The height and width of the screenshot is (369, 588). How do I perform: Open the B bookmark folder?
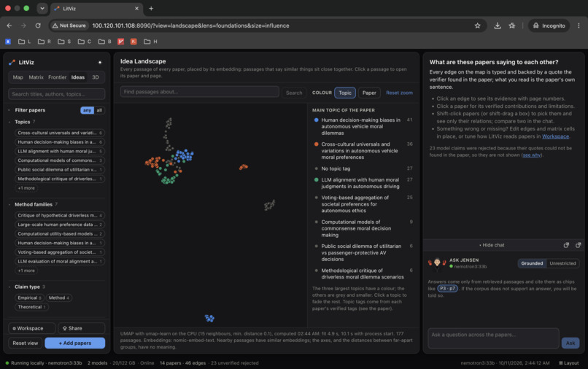(104, 42)
